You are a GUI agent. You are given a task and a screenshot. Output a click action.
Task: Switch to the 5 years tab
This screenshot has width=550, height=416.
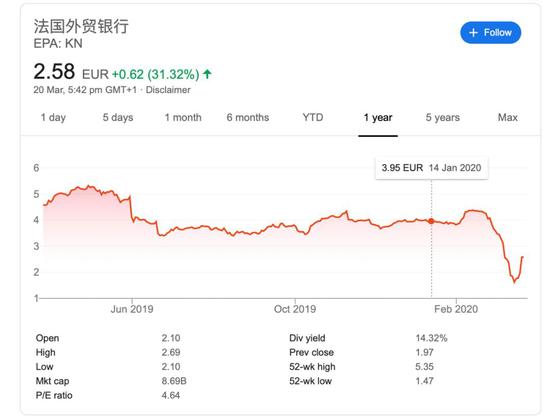coord(443,118)
